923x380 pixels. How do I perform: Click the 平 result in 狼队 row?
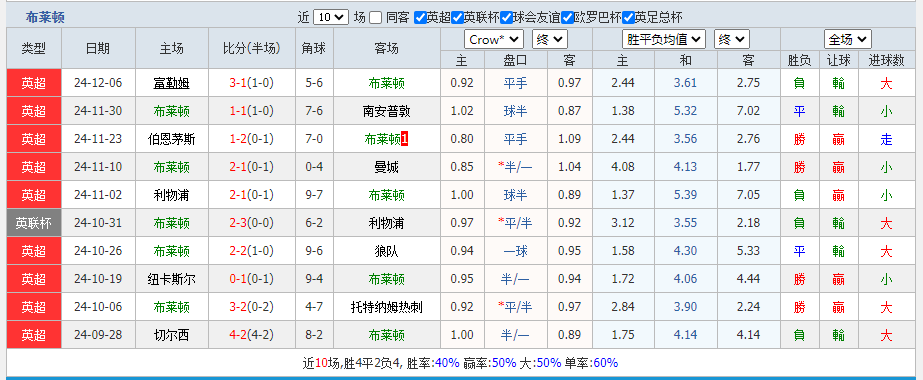(x=799, y=251)
